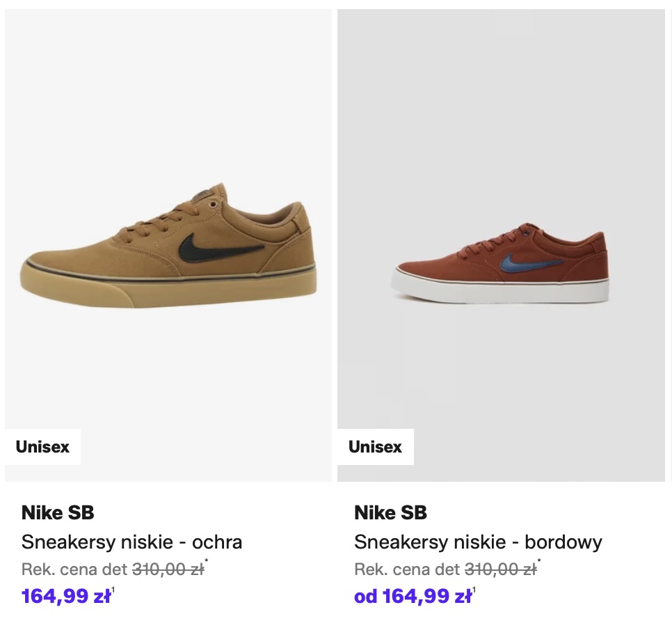Click the crossed-out 310,00 zł on ochra sneaker

pos(168,569)
